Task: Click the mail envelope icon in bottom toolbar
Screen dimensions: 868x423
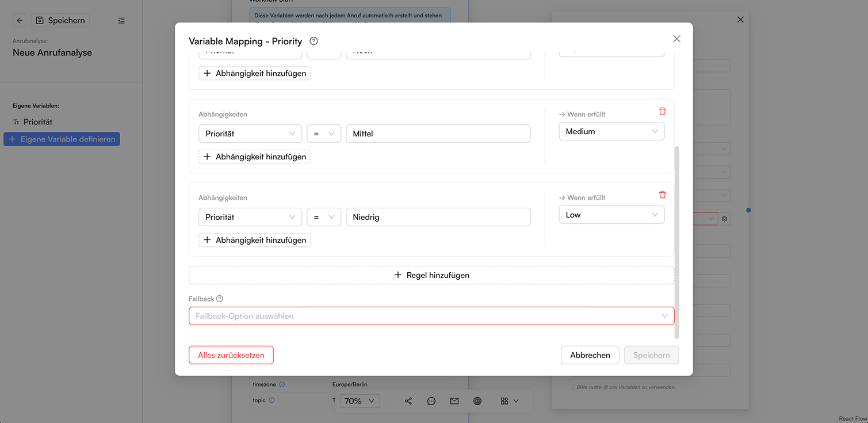Action: (x=454, y=401)
